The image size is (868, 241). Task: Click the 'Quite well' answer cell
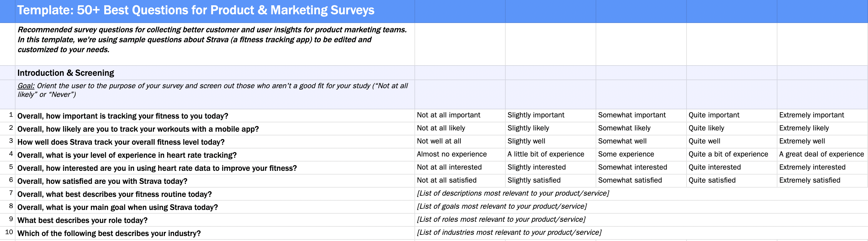(704, 141)
